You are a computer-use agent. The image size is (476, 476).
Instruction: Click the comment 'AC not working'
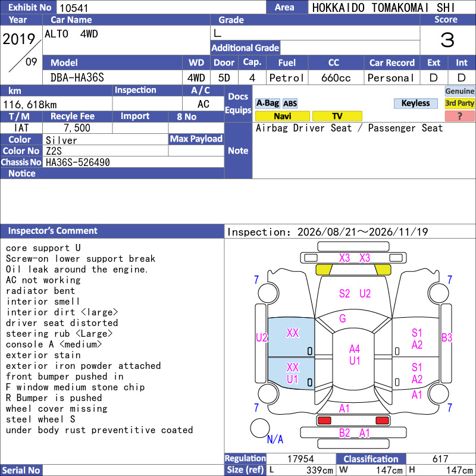tap(43, 280)
